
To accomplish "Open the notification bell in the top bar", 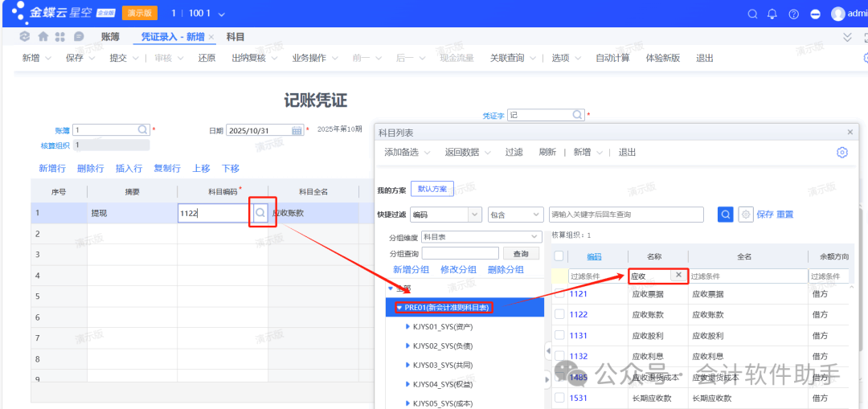I will (772, 14).
